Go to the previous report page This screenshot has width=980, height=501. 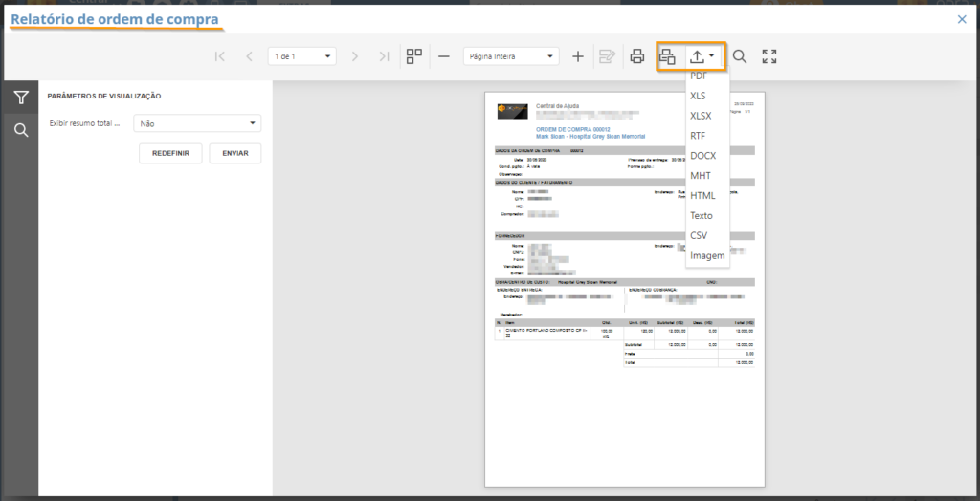pyautogui.click(x=250, y=56)
